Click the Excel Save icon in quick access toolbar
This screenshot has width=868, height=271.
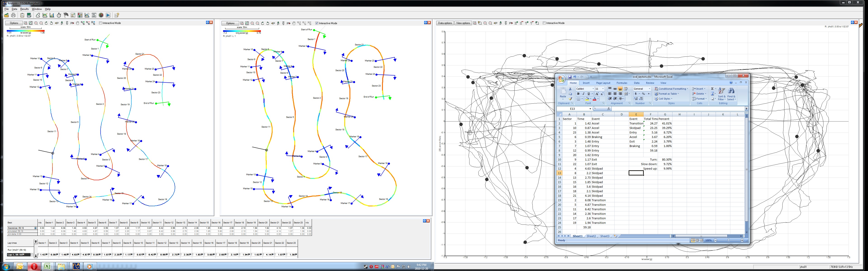click(570, 77)
